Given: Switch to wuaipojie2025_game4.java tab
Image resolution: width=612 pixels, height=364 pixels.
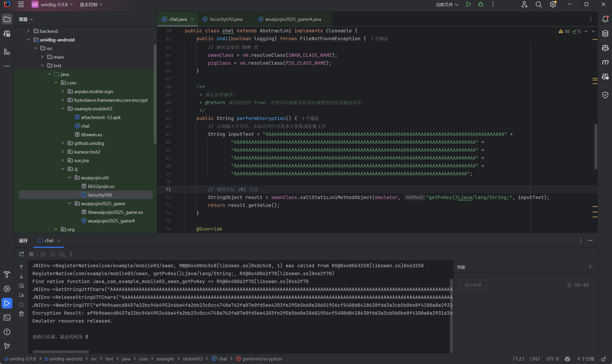Looking at the screenshot, I should click(293, 19).
